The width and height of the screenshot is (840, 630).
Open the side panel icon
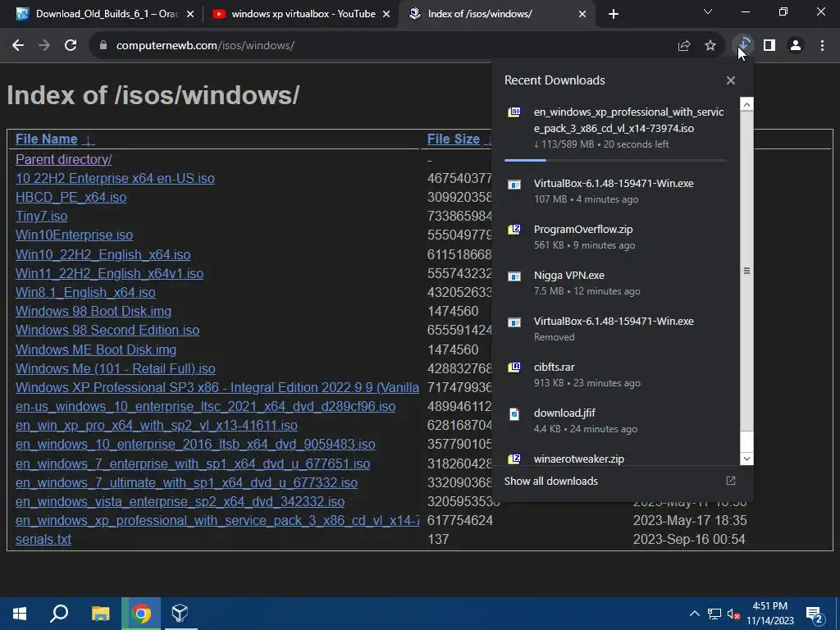769,46
